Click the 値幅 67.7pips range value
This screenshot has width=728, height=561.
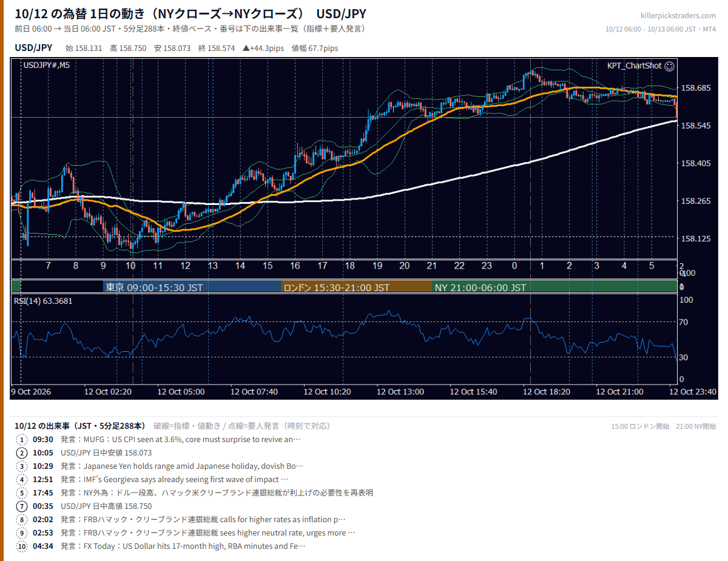click(x=315, y=48)
